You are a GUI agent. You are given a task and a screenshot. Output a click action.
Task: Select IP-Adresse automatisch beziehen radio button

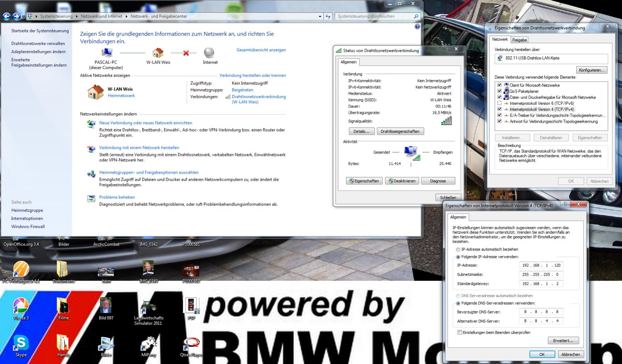[458, 250]
